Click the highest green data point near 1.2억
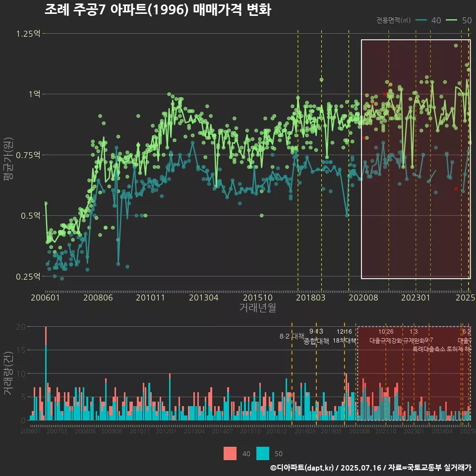476x476 pixels. (456, 46)
